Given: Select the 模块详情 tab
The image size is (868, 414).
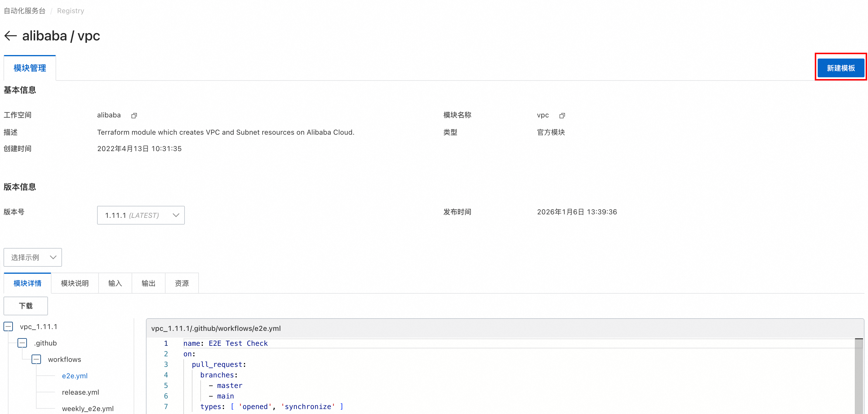Looking at the screenshot, I should (x=27, y=283).
